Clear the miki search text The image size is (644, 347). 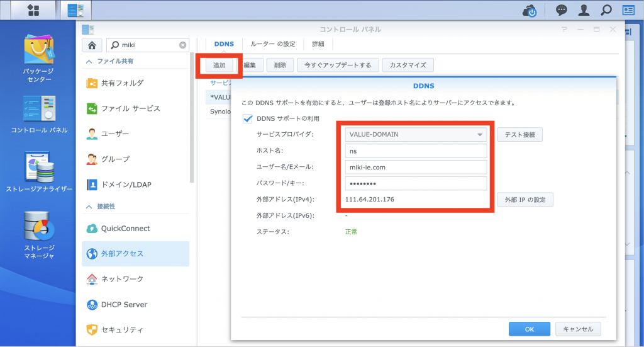[183, 45]
